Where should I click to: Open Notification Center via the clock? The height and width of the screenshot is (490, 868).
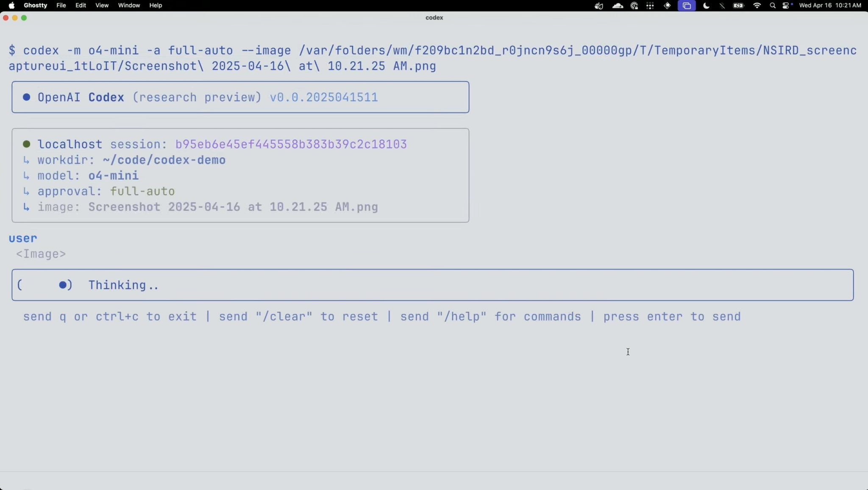tap(830, 6)
